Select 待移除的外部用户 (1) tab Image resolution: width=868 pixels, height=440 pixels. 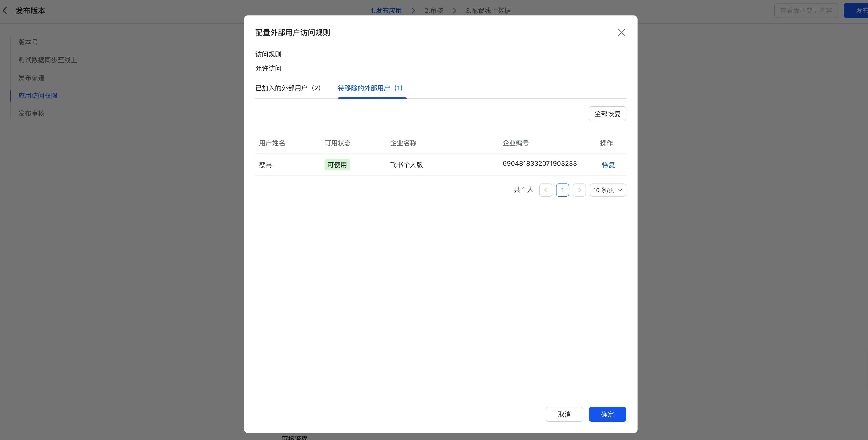pyautogui.click(x=370, y=88)
